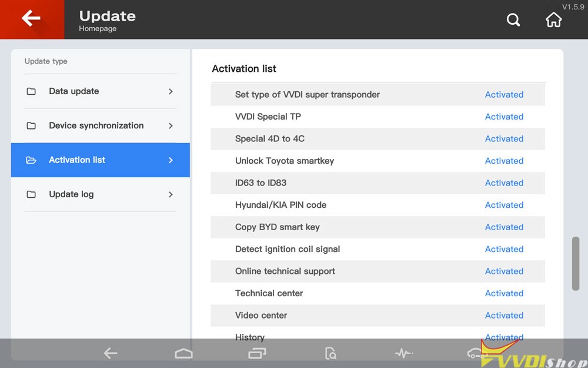Image resolution: width=588 pixels, height=368 pixels.
Task: Click Activated status for Unlock Toyota smartkey
Action: pos(504,161)
